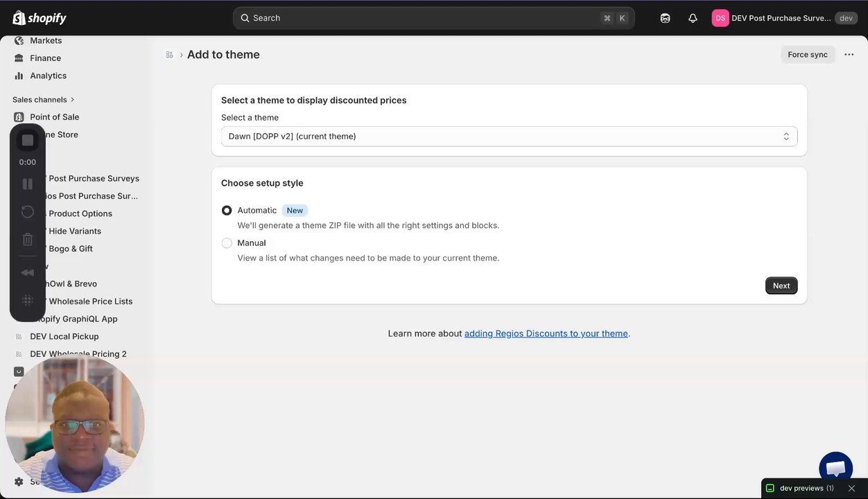Click the rewind icon in recorder toolbar
The image size is (868, 499).
coord(28,272)
